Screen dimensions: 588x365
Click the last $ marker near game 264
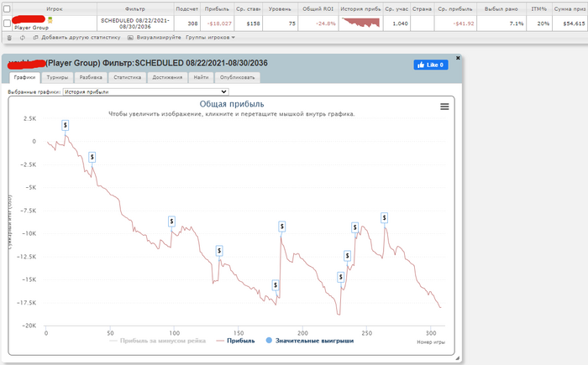point(384,217)
